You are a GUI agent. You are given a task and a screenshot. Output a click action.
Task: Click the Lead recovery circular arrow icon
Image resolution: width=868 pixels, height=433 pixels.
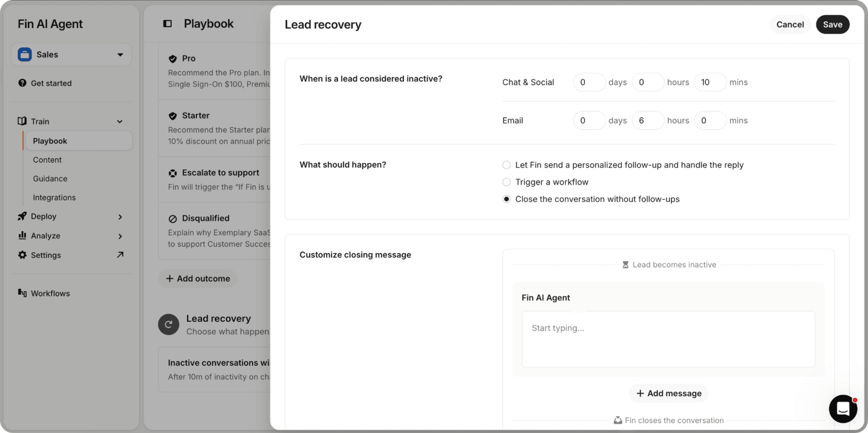point(168,324)
